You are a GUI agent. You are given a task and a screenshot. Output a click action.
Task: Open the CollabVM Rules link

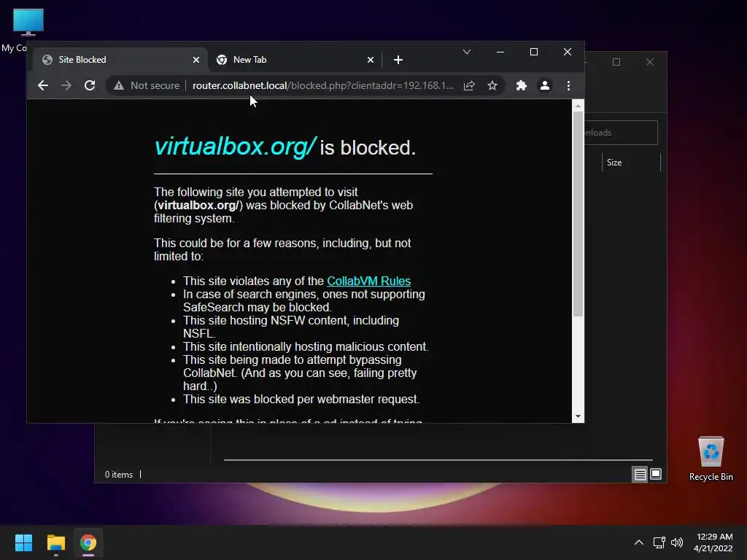click(x=368, y=281)
